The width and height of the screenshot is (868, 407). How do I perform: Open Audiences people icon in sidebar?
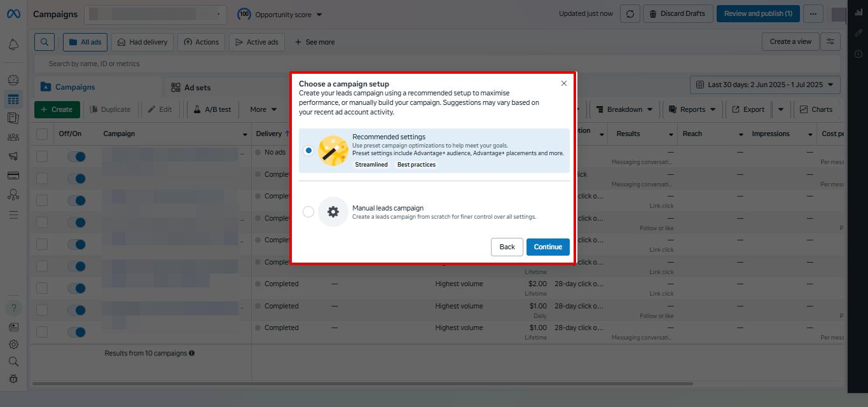(x=13, y=137)
